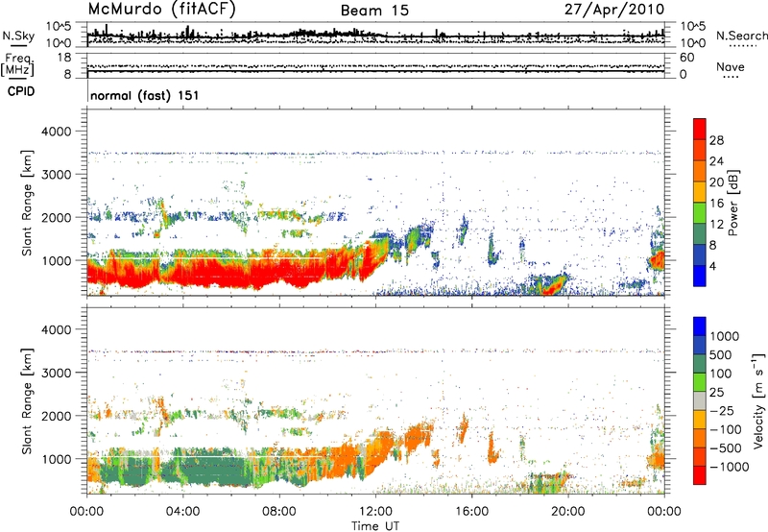Click 'Slant Range [km]' label of the velocity panel
This screenshot has height=532, width=768.
27,401
